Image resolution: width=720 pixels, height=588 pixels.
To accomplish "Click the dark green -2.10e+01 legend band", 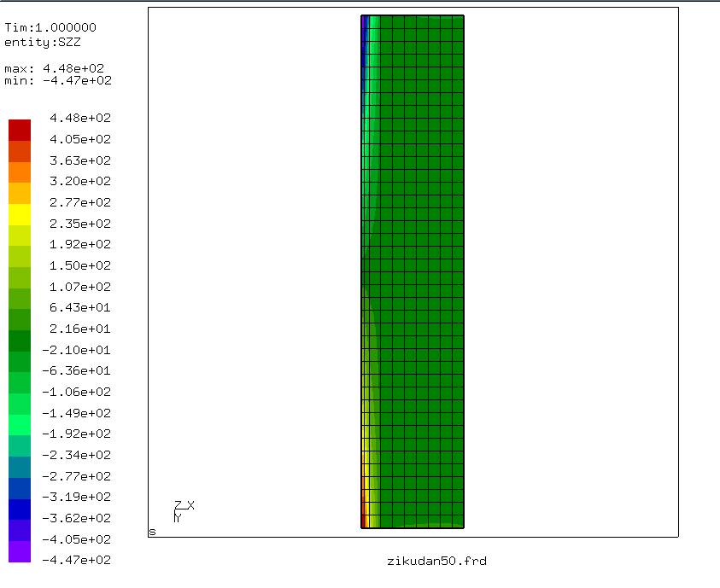I will tap(20, 341).
